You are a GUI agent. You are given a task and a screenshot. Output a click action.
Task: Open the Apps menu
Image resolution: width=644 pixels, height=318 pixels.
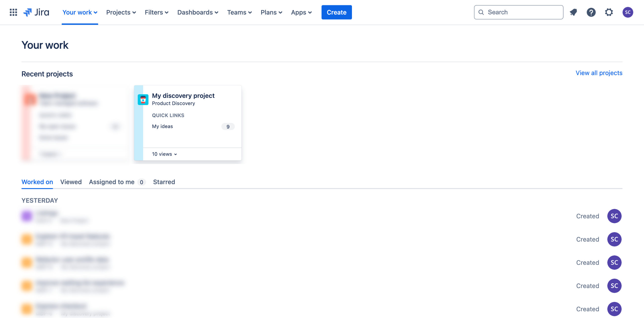[301, 12]
